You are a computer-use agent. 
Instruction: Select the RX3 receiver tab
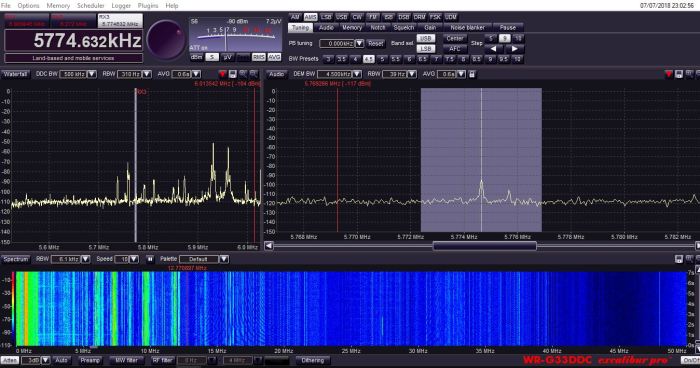click(121, 20)
